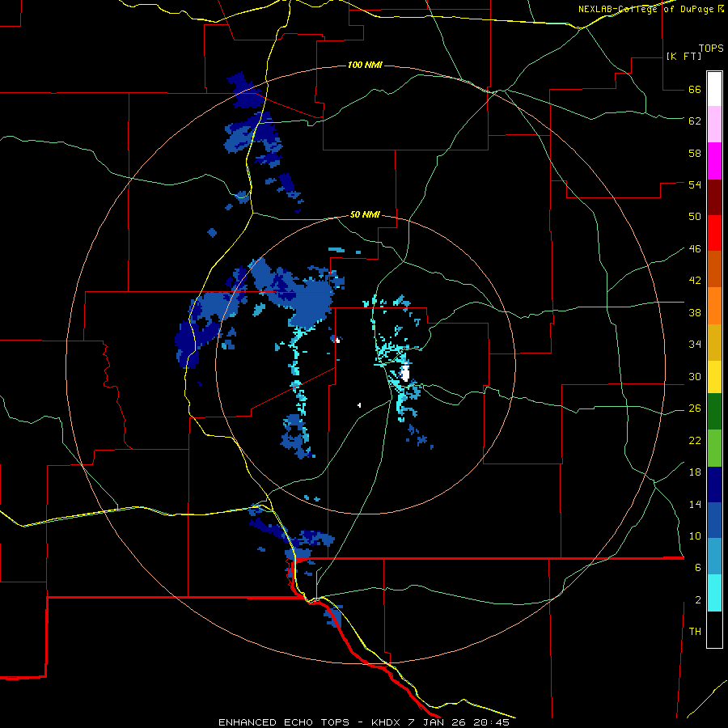Click the "62" scale label
The width and height of the screenshot is (728, 728).
(695, 121)
